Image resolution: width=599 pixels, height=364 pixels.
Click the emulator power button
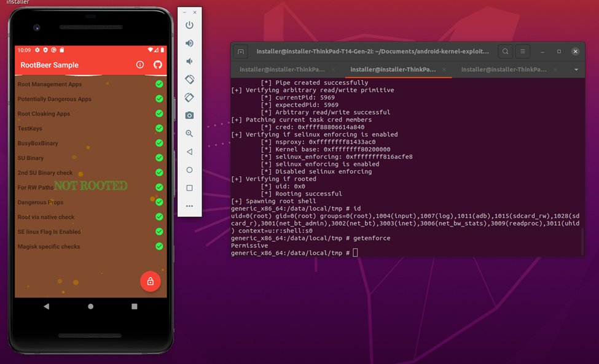point(189,25)
